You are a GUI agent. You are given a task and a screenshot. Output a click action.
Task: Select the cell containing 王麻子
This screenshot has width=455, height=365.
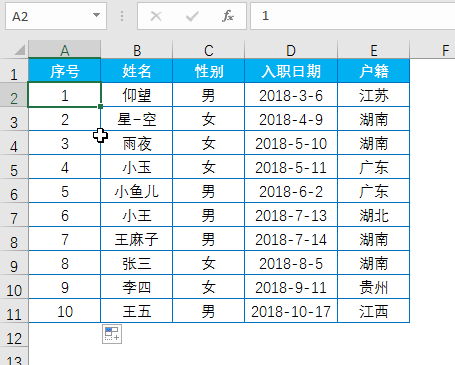pos(137,239)
